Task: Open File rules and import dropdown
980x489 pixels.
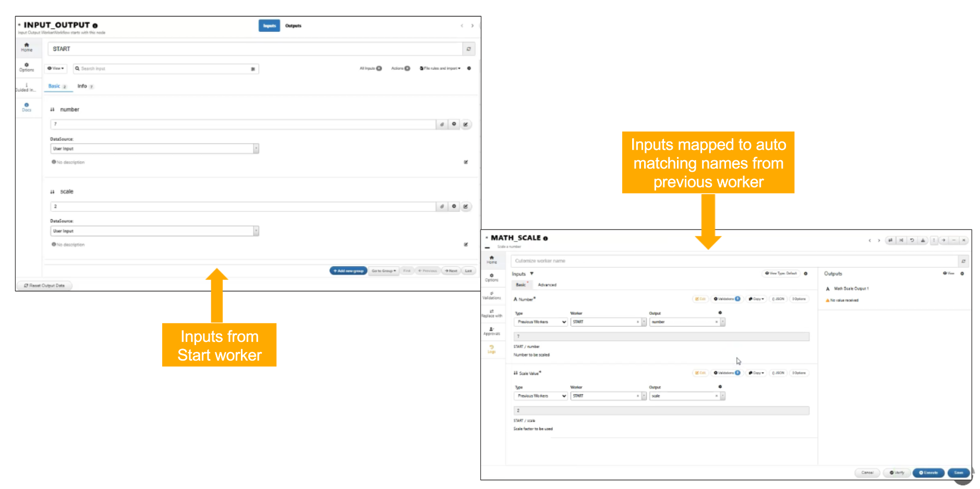Action: [440, 68]
